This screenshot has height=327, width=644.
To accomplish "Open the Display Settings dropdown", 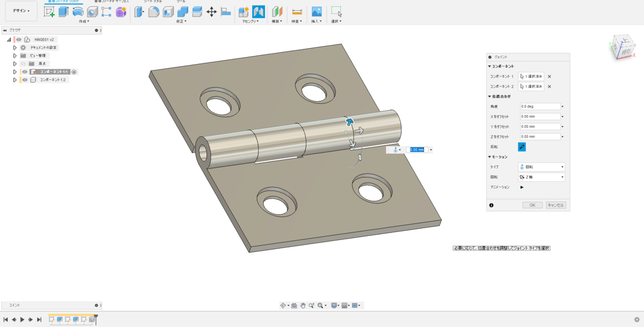I will point(335,306).
